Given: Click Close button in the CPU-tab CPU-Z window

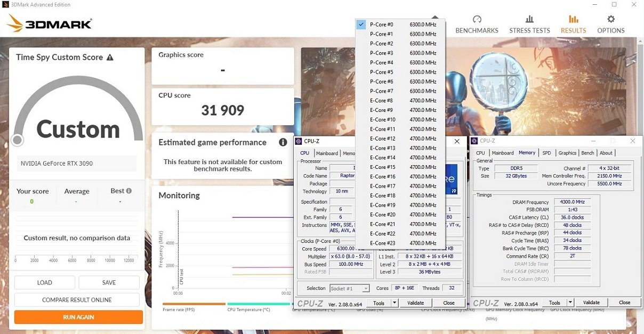Looking at the screenshot, I should point(449,303).
